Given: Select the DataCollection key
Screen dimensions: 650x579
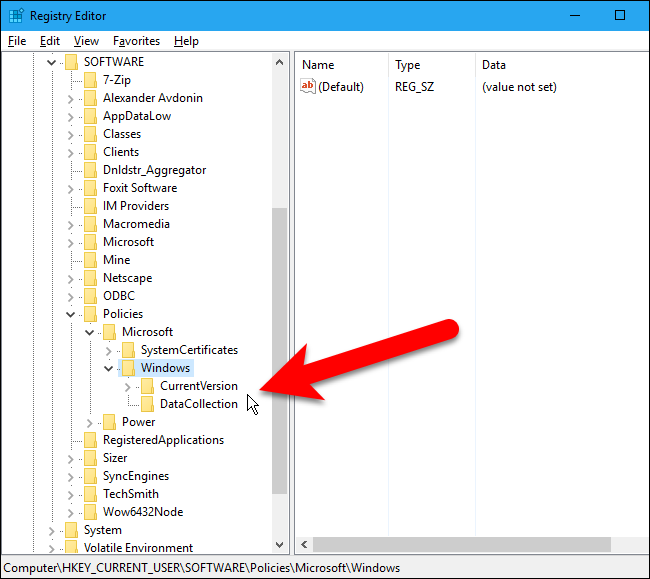Looking at the screenshot, I should [199, 404].
